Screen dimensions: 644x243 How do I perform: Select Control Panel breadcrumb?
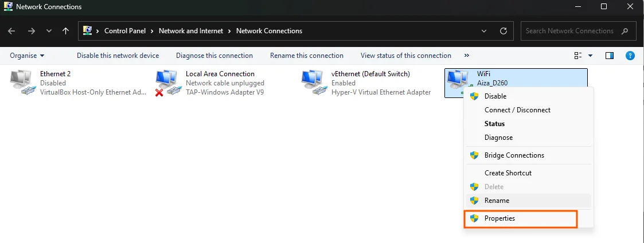(125, 31)
